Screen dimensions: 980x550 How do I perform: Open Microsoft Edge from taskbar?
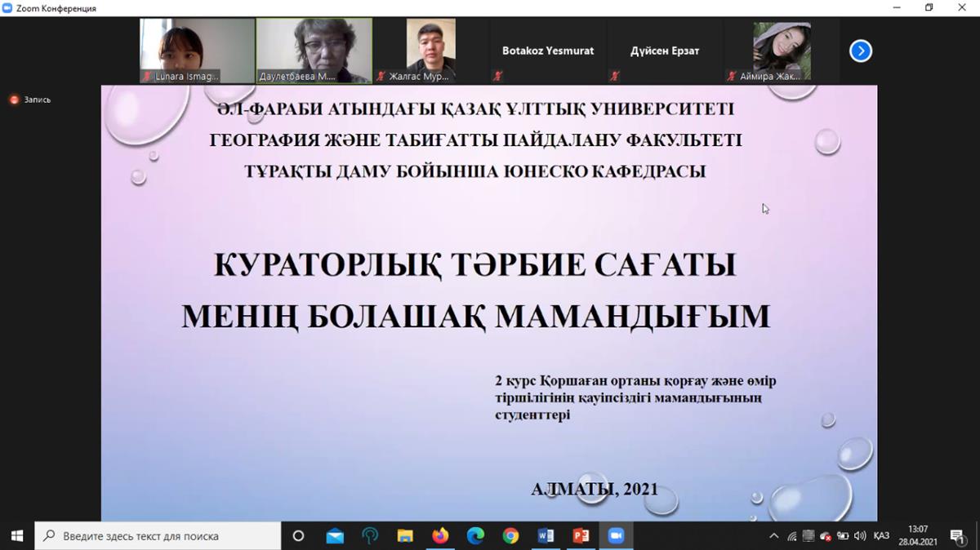(475, 536)
